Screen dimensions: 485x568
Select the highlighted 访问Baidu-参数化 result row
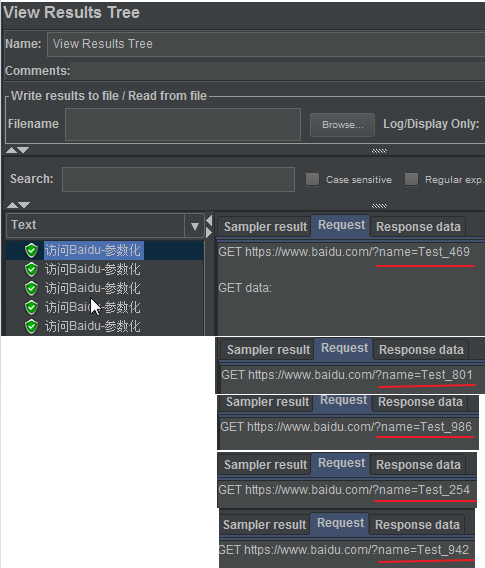pos(94,250)
